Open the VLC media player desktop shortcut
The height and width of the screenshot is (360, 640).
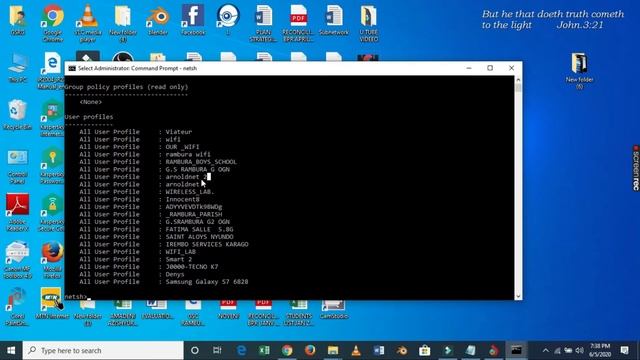pyautogui.click(x=87, y=23)
